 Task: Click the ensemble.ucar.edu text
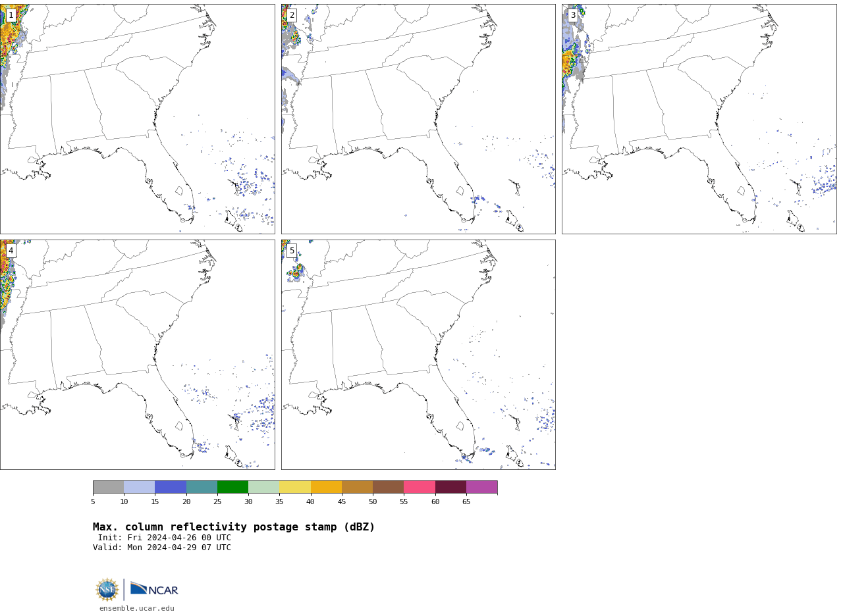(137, 609)
